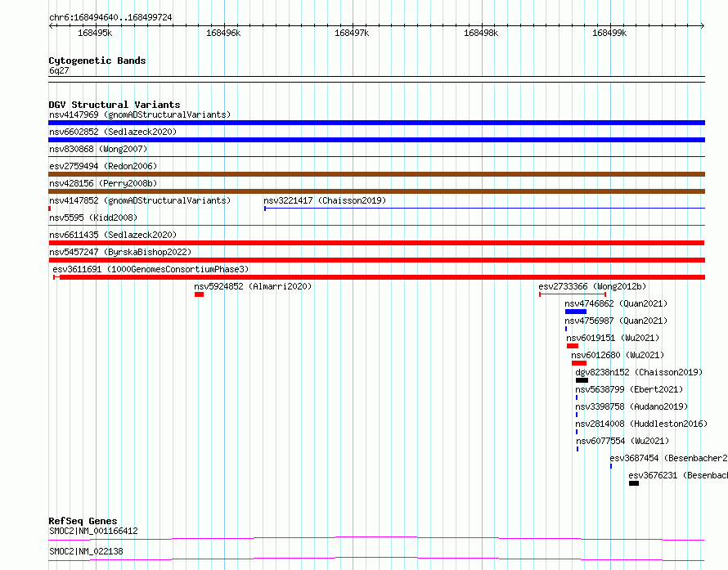Open the dgv8238n152 (Chaisson2019) label
Image resolution: width=728 pixels, height=570 pixels.
pyautogui.click(x=639, y=372)
